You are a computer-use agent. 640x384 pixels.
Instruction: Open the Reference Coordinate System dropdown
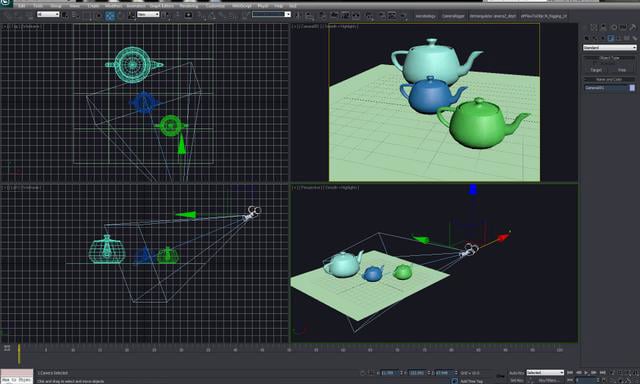pos(148,14)
